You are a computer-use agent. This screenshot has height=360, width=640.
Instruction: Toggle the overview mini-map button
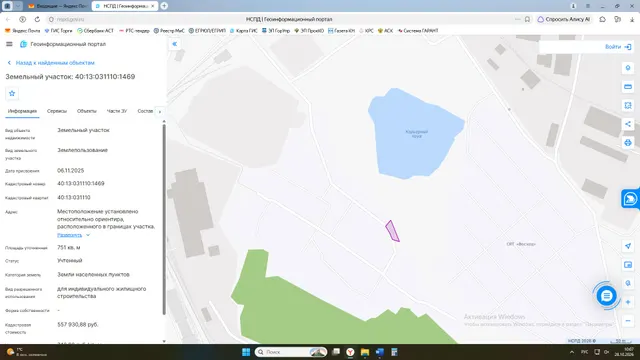(628, 265)
